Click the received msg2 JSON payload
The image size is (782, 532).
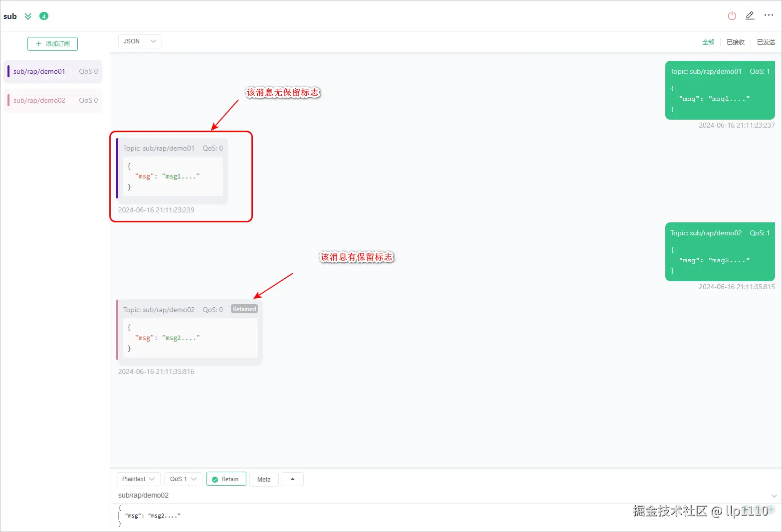tap(191, 338)
